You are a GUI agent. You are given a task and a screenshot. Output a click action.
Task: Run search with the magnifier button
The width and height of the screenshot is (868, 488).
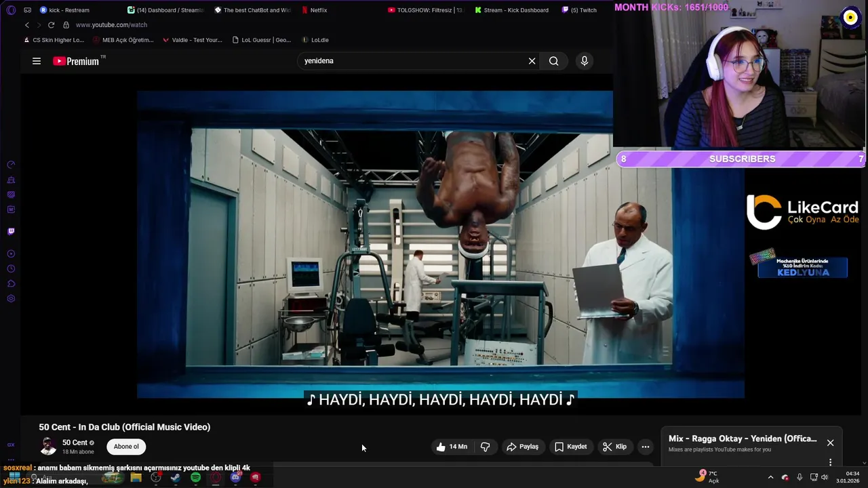(554, 61)
